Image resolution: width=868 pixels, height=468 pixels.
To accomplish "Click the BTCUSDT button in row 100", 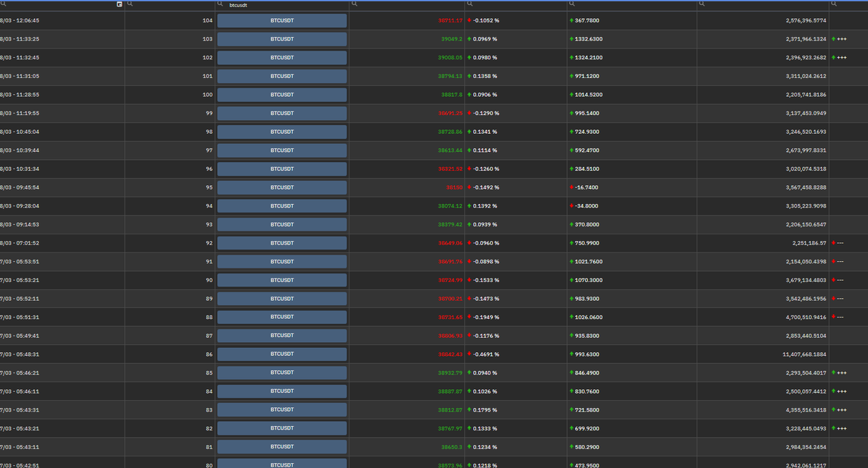I will tap(282, 95).
